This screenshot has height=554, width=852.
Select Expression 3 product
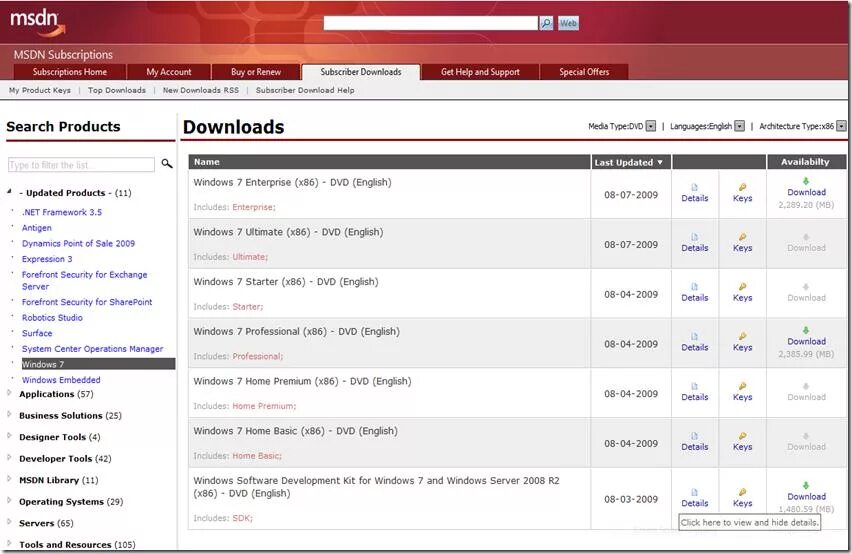pos(47,259)
